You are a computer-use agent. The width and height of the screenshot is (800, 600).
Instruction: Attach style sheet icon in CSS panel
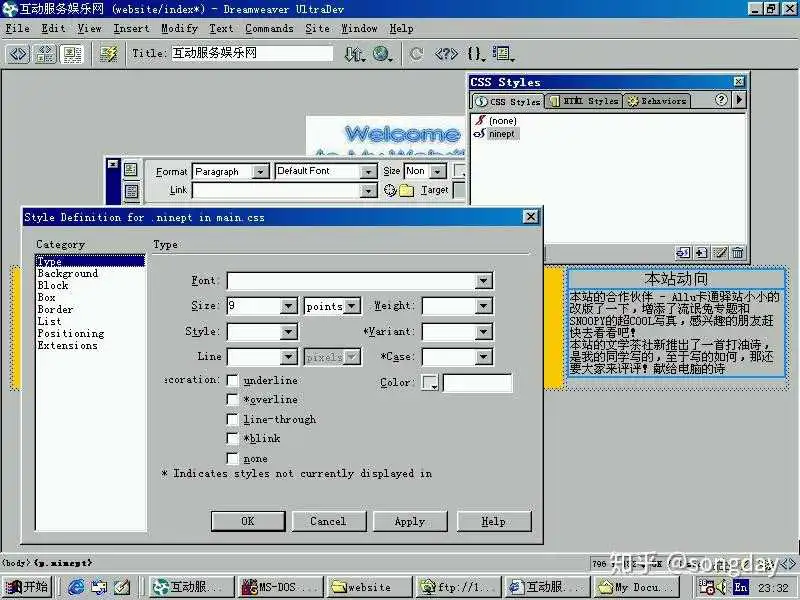tap(683, 253)
